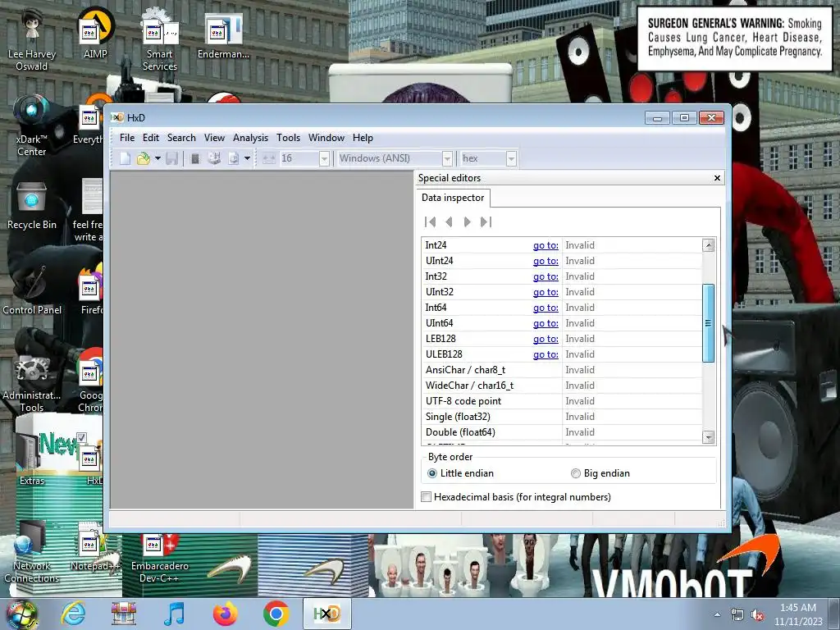Select the UTF-8 code point row

point(562,400)
